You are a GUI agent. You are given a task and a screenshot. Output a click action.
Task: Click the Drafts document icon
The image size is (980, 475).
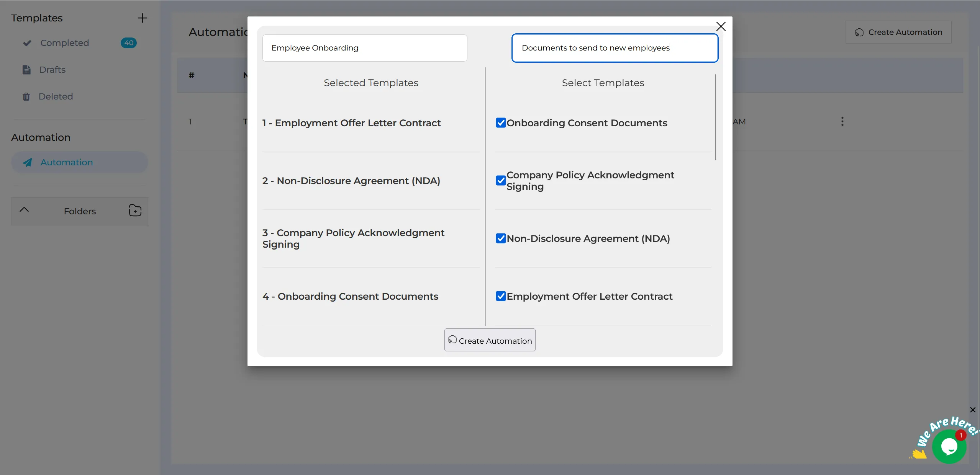(26, 70)
